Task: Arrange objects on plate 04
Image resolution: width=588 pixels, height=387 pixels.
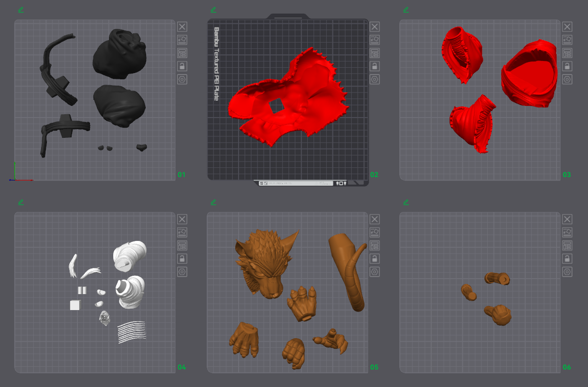Action: [x=182, y=245]
